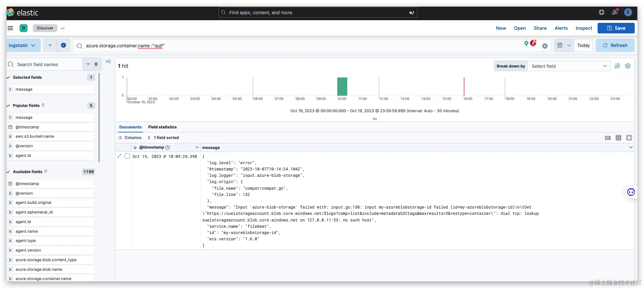
Task: Click the green D space avatar
Action: (23, 28)
